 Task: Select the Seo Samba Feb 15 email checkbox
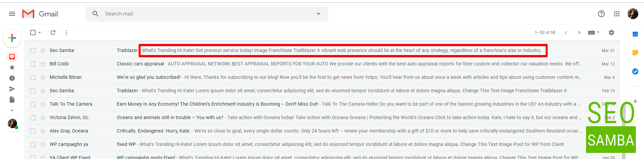click(33, 91)
